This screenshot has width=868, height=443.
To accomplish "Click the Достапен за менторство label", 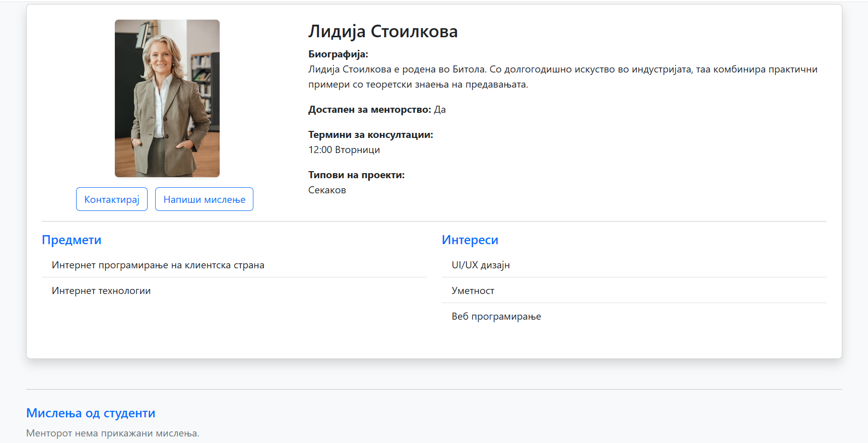I will coord(369,109).
